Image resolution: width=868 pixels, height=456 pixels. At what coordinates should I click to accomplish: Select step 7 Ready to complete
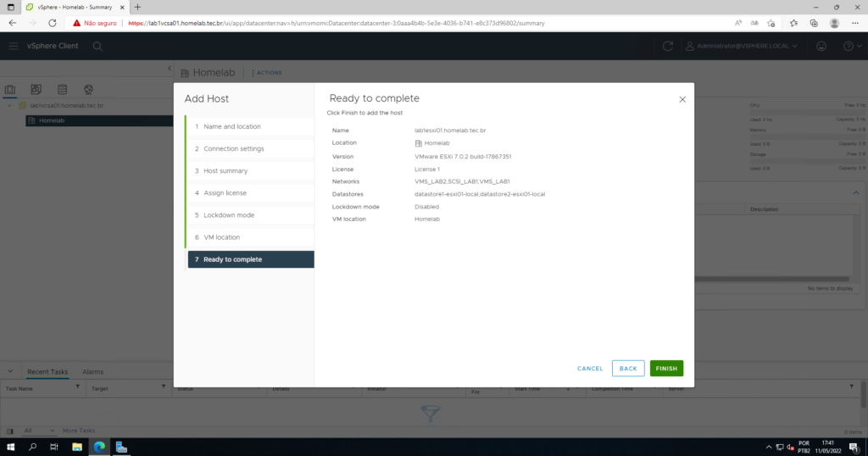tap(251, 259)
